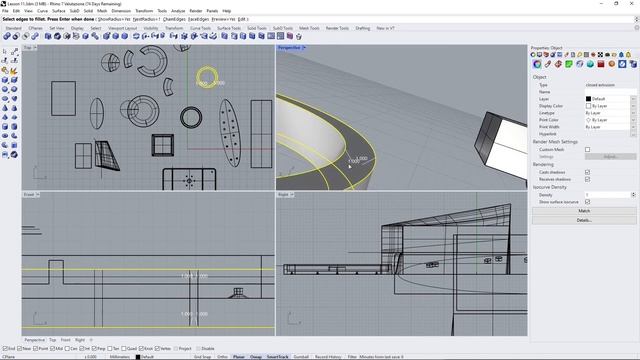Screen dimensions: 640x360
Task: Click the black layer swatch in status bar
Action: (x=138, y=357)
